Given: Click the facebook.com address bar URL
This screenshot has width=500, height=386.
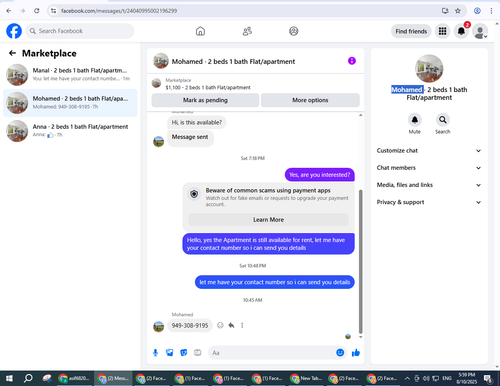Looking at the screenshot, I should [x=119, y=11].
